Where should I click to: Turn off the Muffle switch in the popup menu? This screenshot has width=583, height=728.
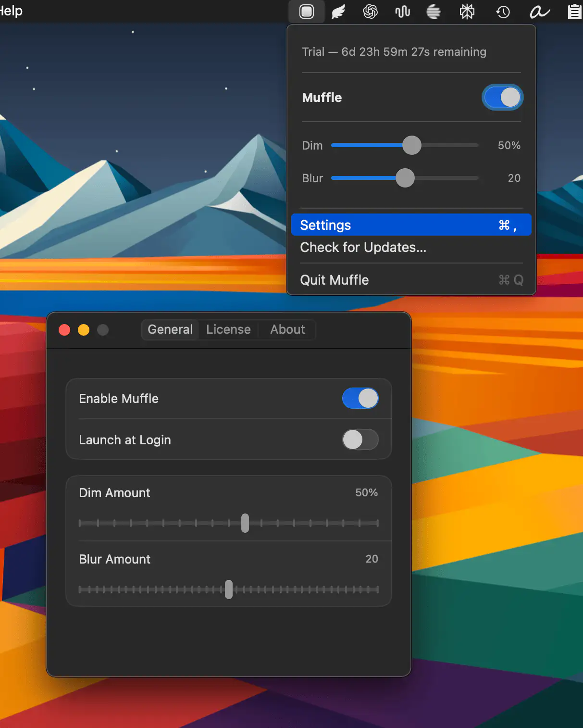502,98
